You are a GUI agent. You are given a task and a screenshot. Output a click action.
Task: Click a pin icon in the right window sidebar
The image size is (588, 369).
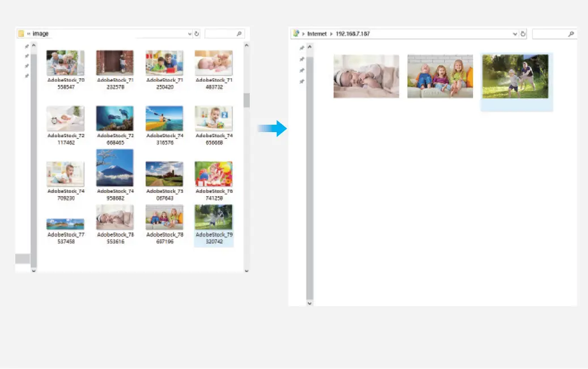click(302, 48)
